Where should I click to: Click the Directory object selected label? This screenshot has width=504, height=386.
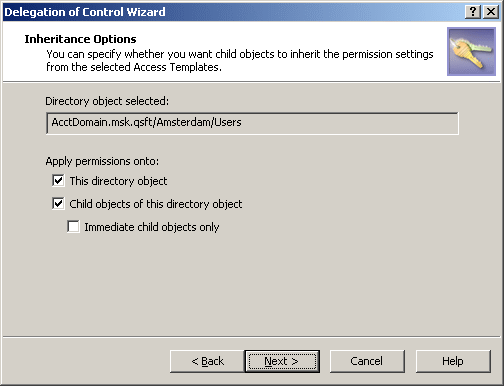point(107,101)
